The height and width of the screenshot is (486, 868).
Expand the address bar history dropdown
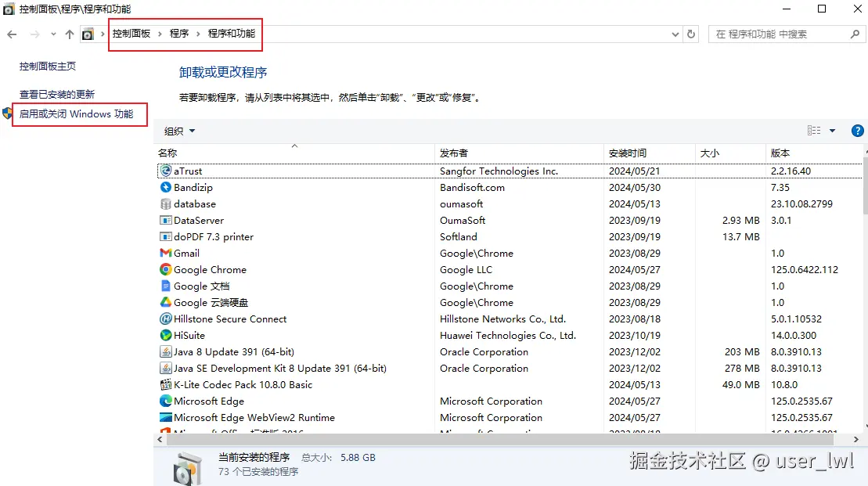(675, 34)
